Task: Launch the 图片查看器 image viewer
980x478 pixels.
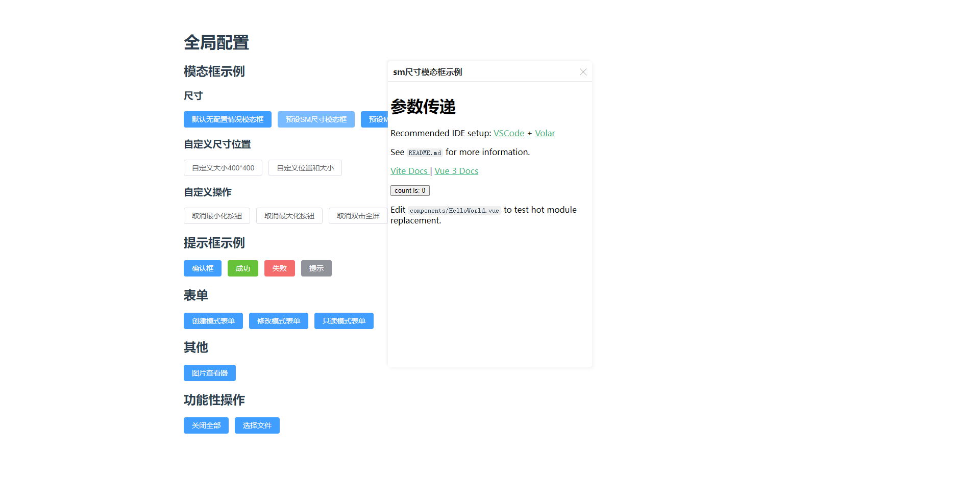Action: pos(210,373)
